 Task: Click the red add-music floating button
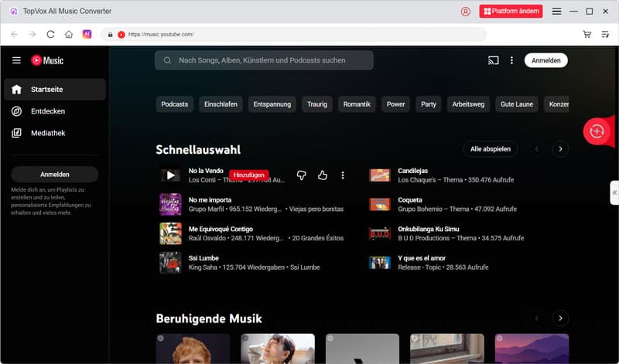tap(596, 131)
